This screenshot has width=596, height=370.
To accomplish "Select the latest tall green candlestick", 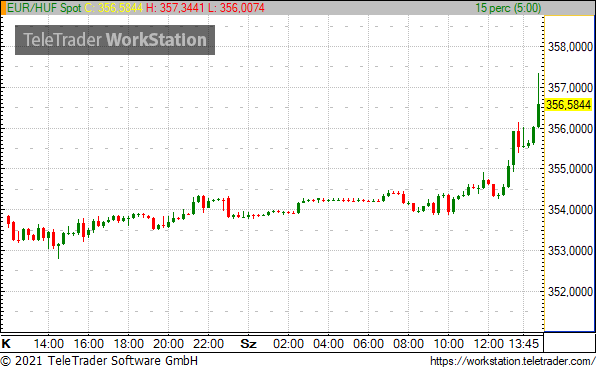I will [538, 101].
